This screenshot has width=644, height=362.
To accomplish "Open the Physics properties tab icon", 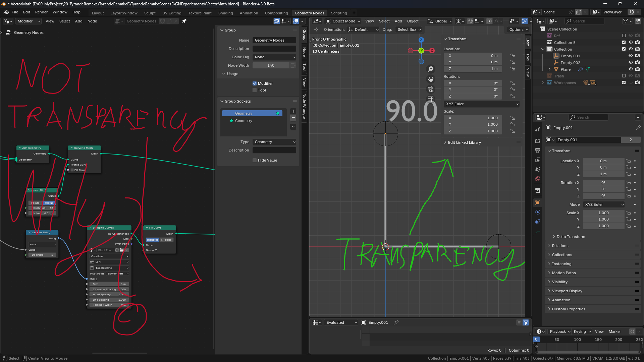I will 538,212.
